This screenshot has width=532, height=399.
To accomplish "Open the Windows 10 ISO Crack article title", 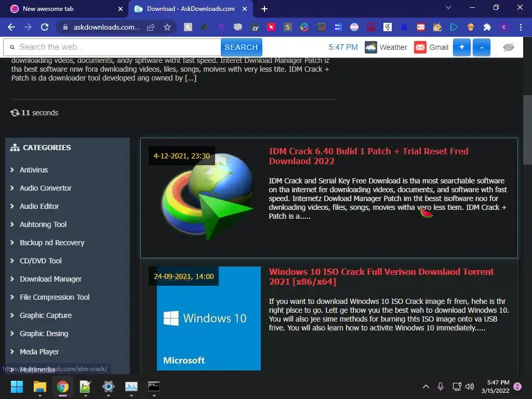I will [x=381, y=276].
